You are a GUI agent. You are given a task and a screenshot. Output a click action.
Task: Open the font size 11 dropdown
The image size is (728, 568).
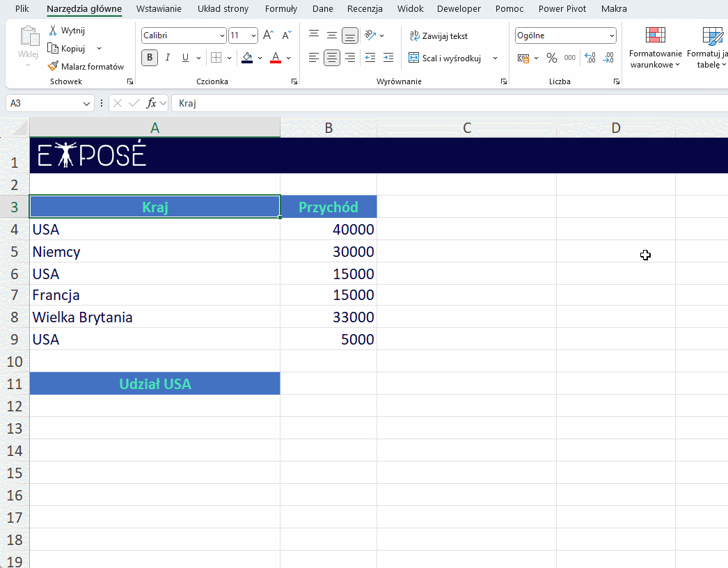click(253, 35)
